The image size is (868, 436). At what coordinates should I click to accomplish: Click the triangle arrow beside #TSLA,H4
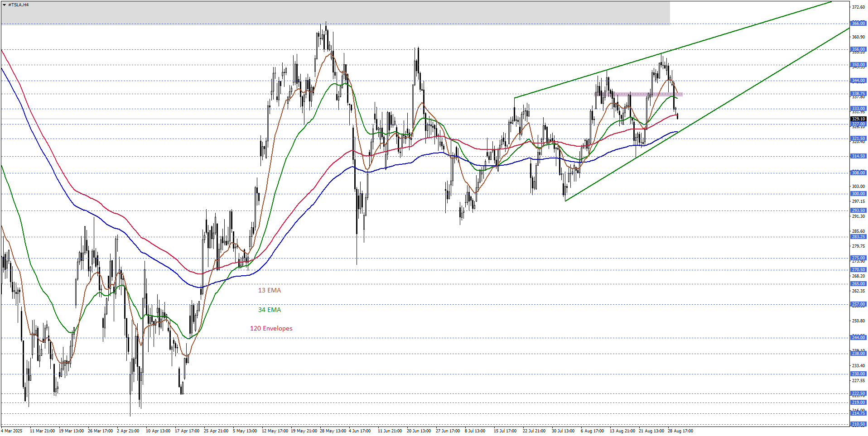click(4, 5)
